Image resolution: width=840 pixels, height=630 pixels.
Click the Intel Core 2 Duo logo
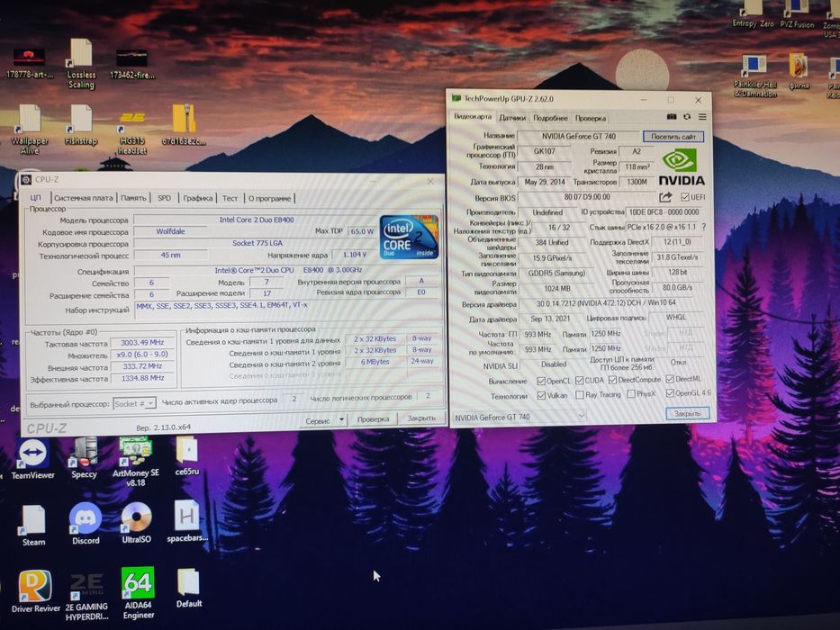pos(409,237)
